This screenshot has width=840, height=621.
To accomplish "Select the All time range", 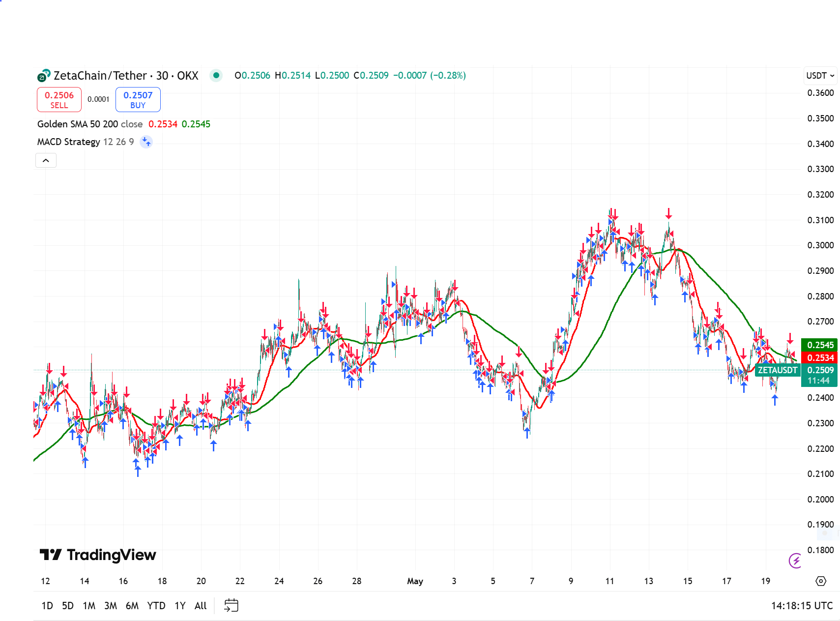I will click(x=201, y=606).
